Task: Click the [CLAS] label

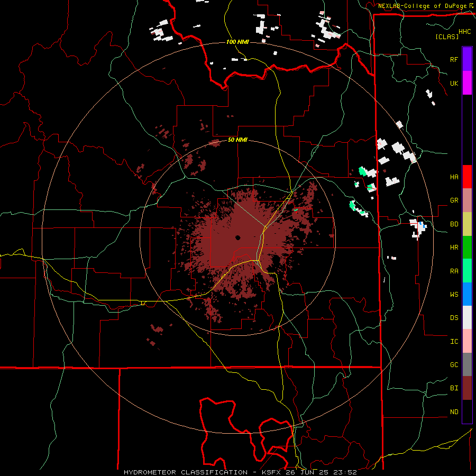Action: coord(447,36)
